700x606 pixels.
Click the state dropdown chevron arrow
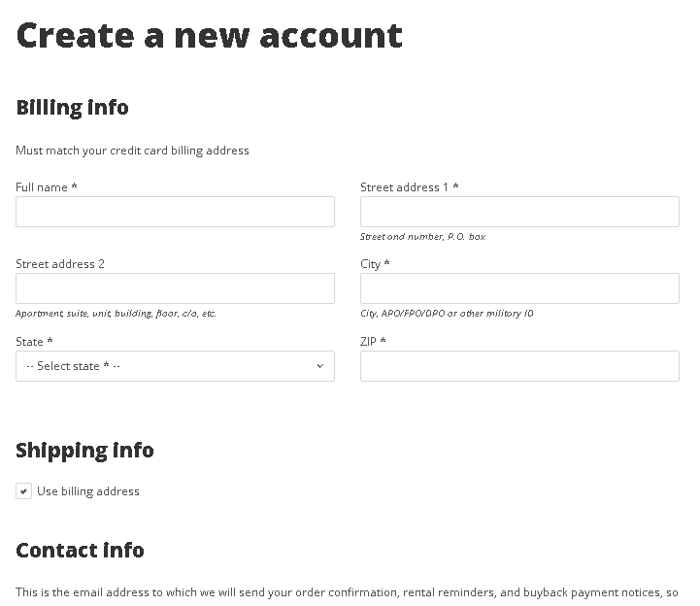coord(320,366)
